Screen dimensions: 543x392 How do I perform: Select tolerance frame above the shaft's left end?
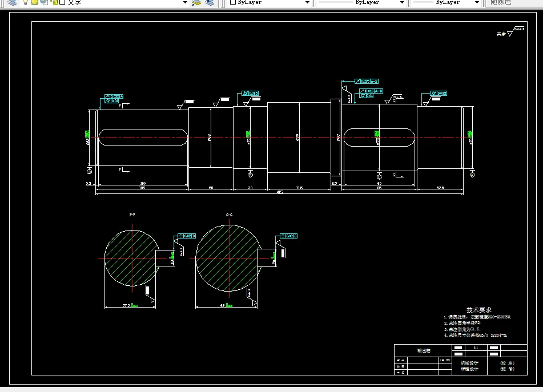114,99
